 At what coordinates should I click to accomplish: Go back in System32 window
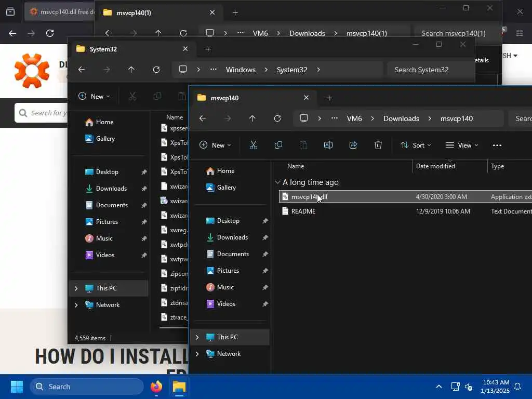tap(82, 70)
